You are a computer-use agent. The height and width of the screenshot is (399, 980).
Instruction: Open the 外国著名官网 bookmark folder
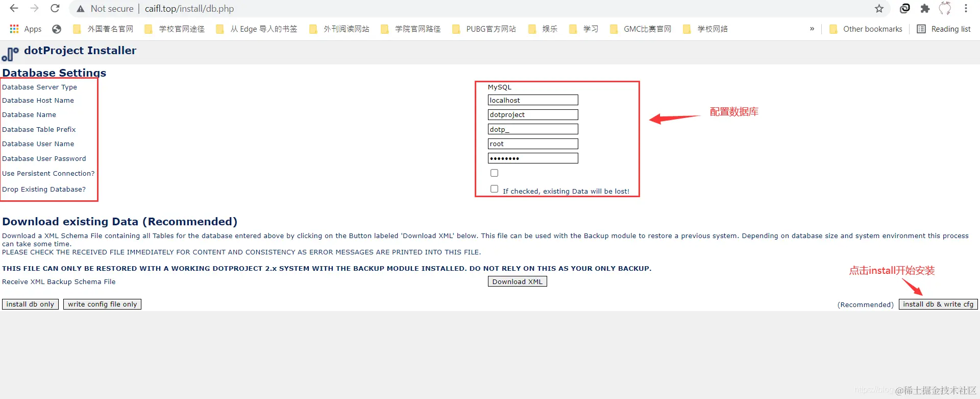[103, 29]
